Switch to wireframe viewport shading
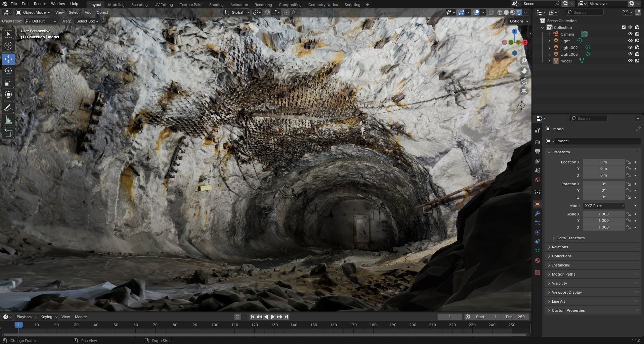 click(500, 12)
